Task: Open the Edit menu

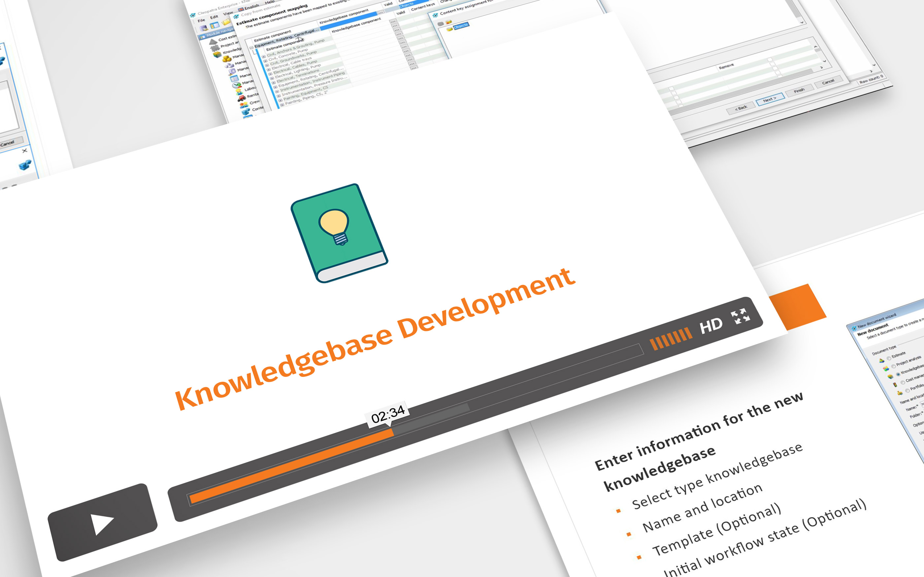Action: [214, 17]
